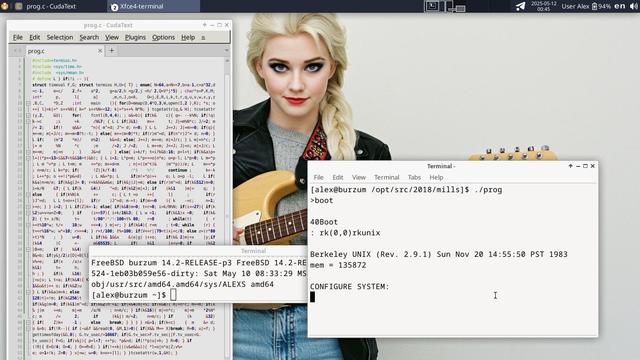Image resolution: width=640 pixels, height=360 pixels.
Task: Open the Terminal menu in the Terminal window
Action: pos(387,177)
